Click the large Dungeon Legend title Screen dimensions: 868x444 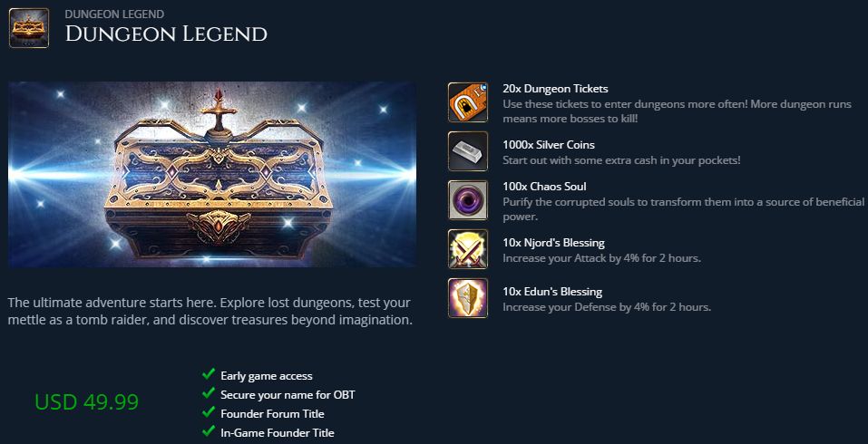166,34
